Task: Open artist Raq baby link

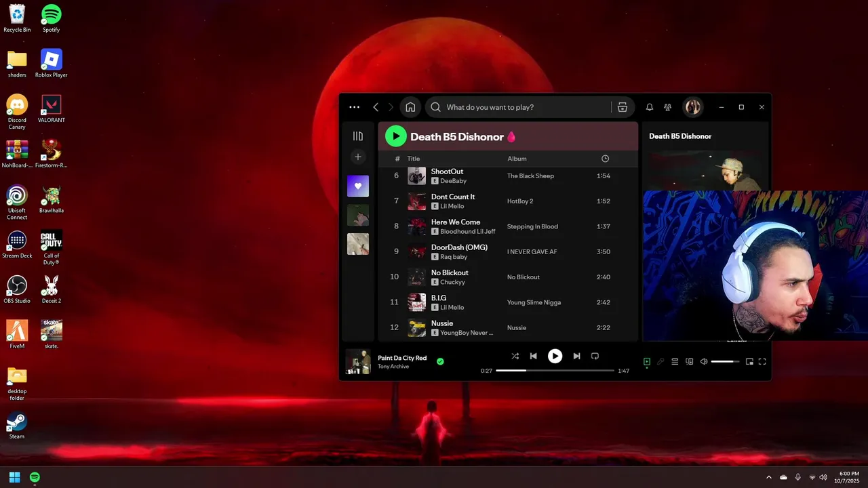Action: (454, 257)
